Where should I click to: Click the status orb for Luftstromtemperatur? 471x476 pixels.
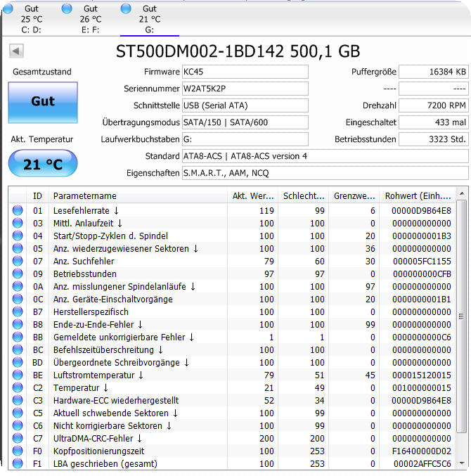pyautogui.click(x=18, y=375)
